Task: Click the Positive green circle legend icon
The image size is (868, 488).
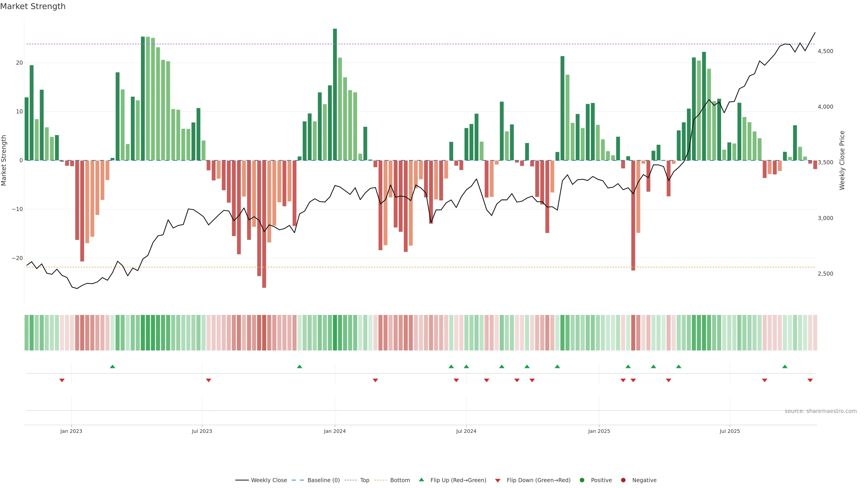Action: 582,480
